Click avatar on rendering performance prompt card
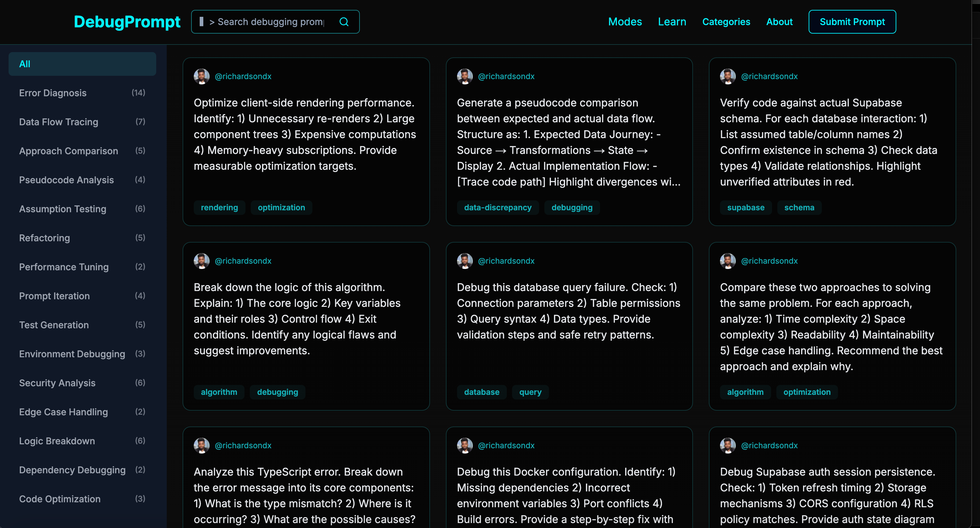 (x=202, y=76)
